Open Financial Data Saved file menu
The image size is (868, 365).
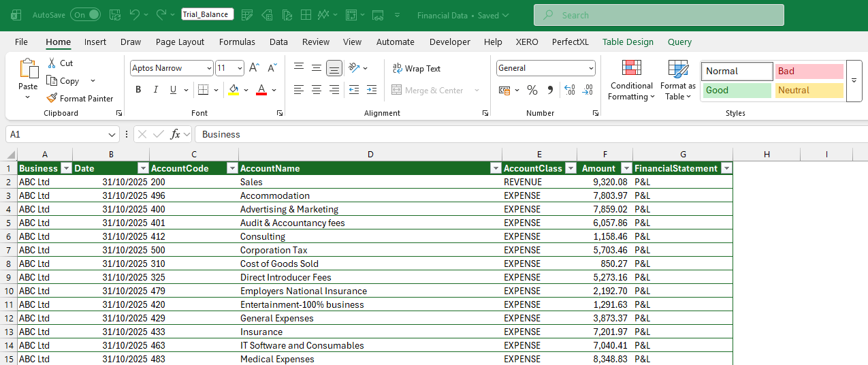[x=463, y=15]
